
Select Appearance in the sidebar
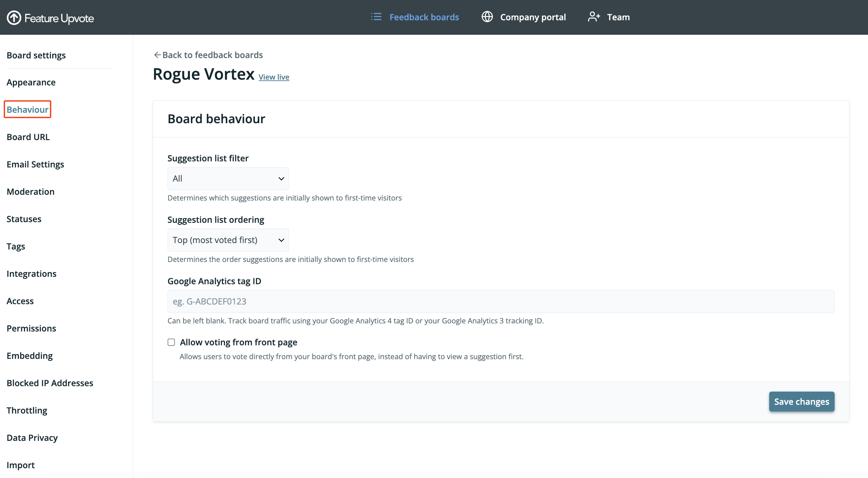[31, 82]
